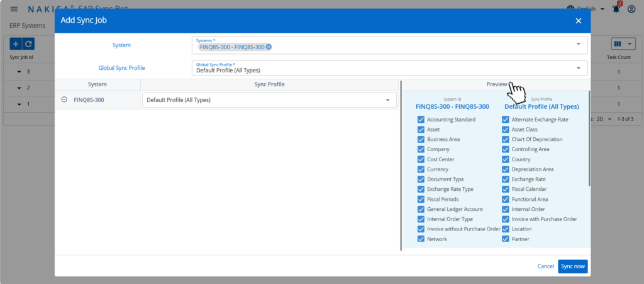This screenshot has width=644, height=284.
Task: Toggle the Network checkbox
Action: coord(421,239)
